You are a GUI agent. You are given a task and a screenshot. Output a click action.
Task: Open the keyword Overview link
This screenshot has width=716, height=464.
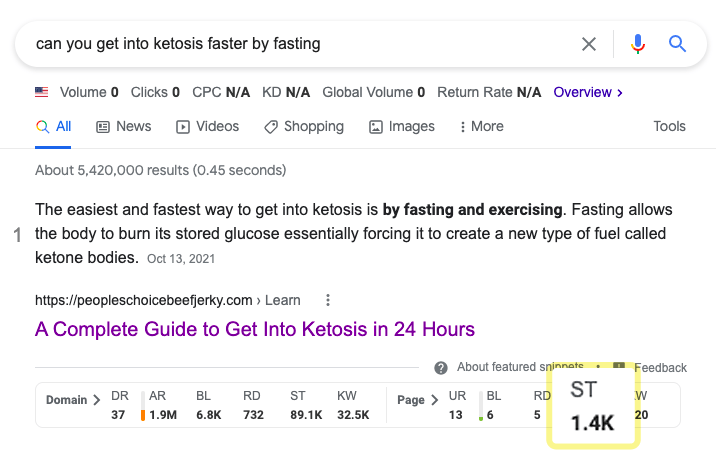[x=588, y=92]
